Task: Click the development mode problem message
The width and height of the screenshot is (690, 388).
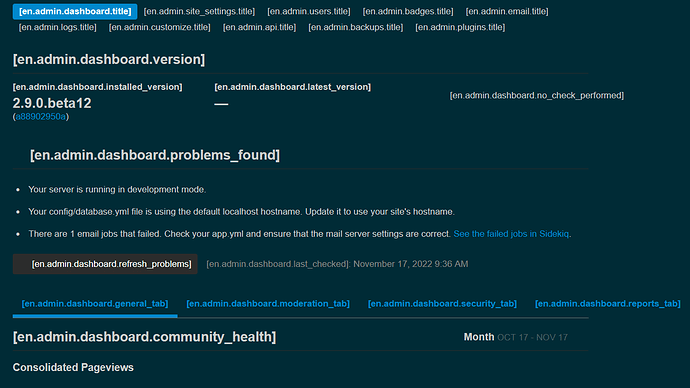Action: click(117, 190)
